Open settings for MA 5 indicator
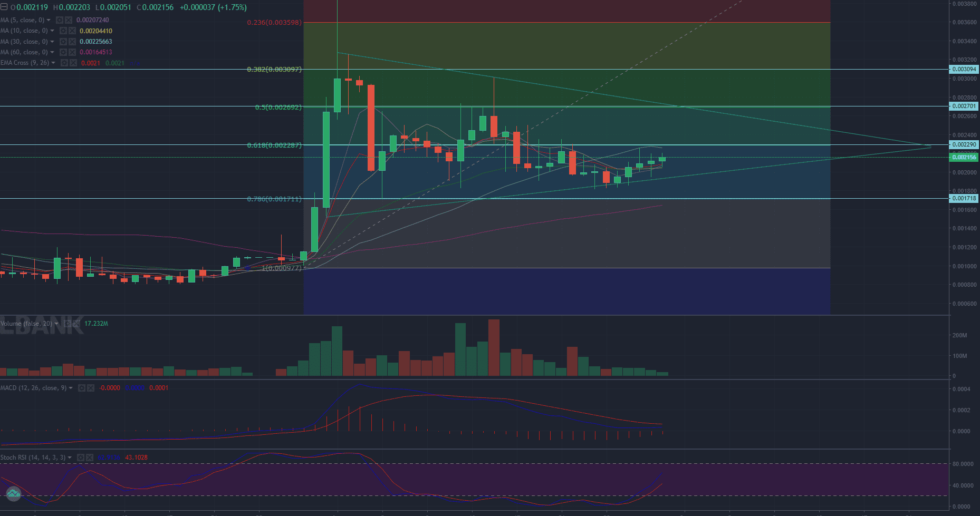Viewport: 980px width, 516px height. [60, 20]
